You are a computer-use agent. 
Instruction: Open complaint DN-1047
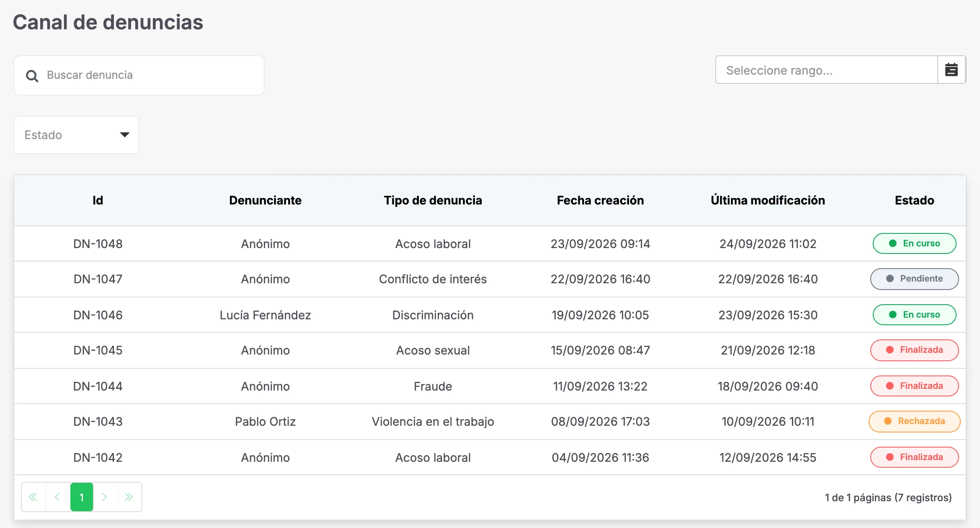click(98, 279)
